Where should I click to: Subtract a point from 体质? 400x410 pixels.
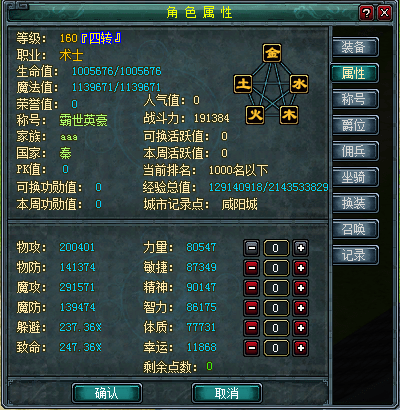point(252,328)
